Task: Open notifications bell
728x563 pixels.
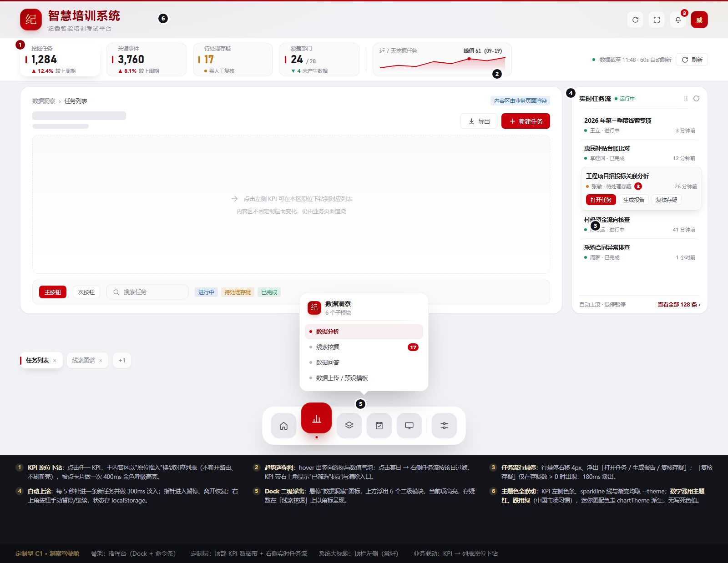Action: click(x=678, y=20)
